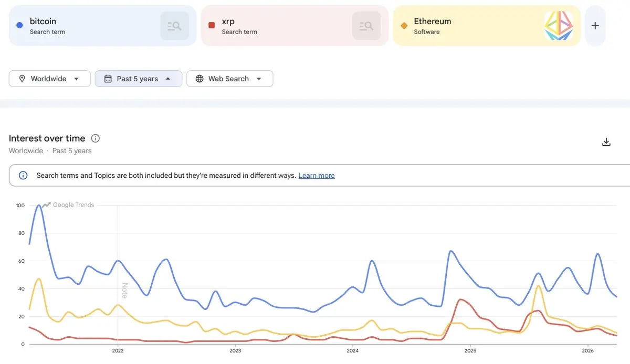
Task: Click the Note marker on the chart
Action: pos(124,290)
